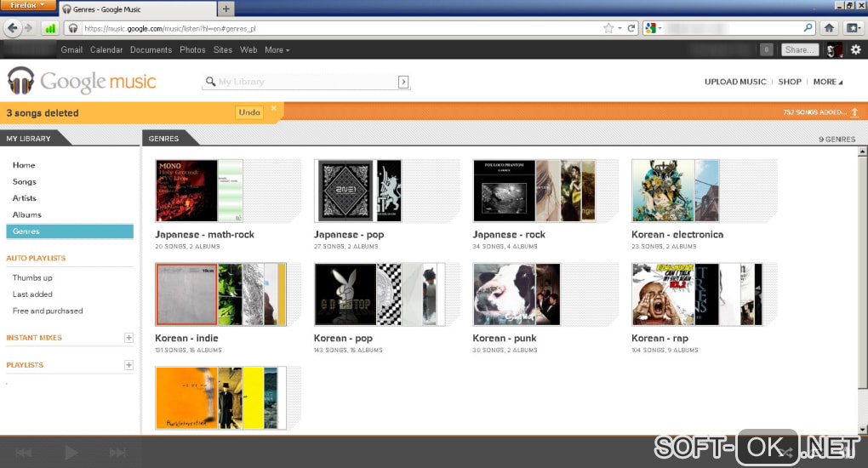Click the upload arrow icon in orange bar
Image resolution: width=868 pixels, height=468 pixels.
[x=854, y=112]
